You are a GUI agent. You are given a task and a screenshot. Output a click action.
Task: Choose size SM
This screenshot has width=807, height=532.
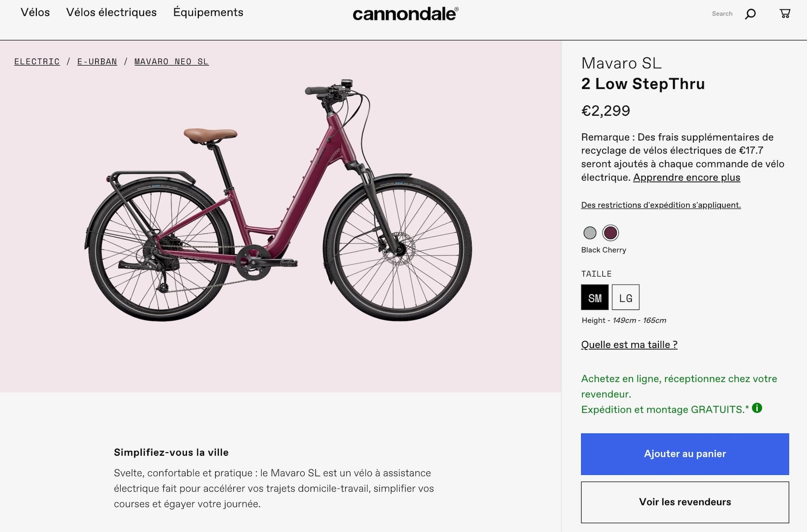(x=594, y=297)
